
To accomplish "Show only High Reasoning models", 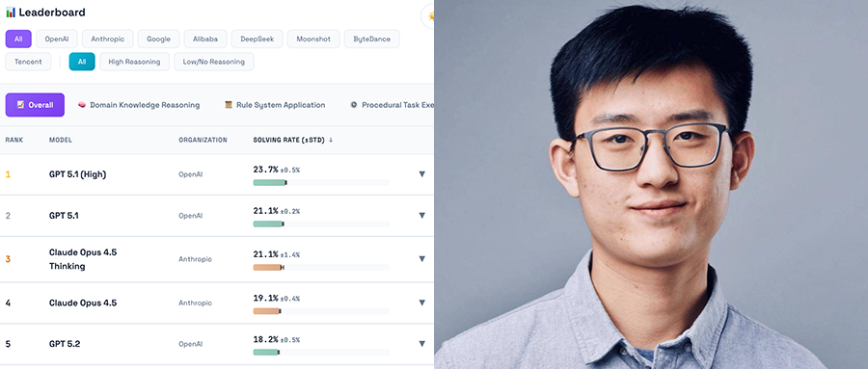I will [134, 62].
